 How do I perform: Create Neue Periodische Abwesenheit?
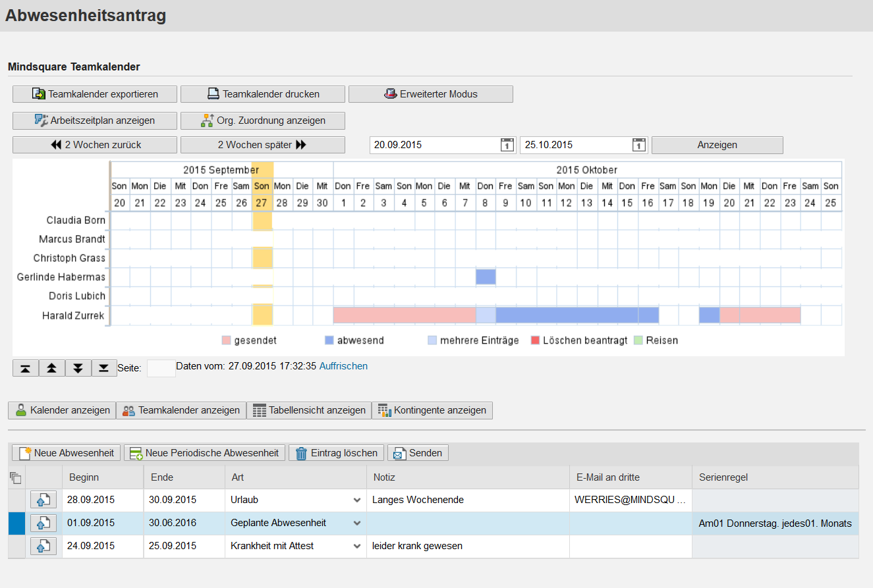click(x=205, y=453)
